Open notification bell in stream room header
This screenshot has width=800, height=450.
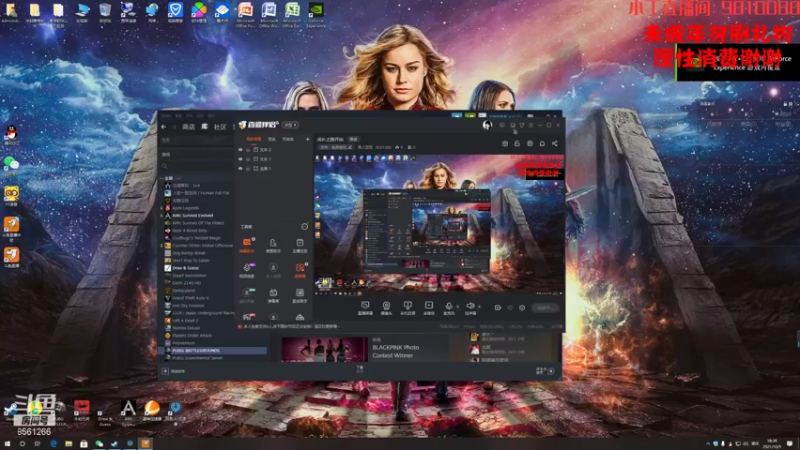point(542,143)
